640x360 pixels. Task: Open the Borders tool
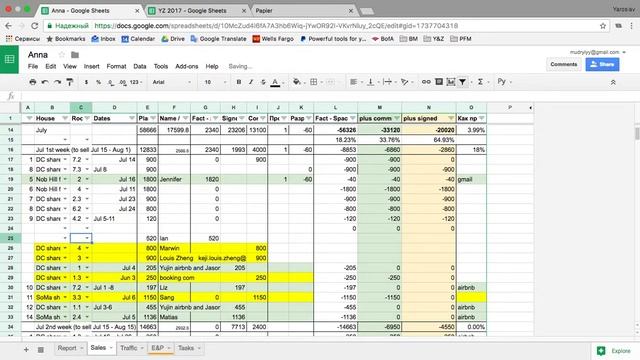click(313, 82)
